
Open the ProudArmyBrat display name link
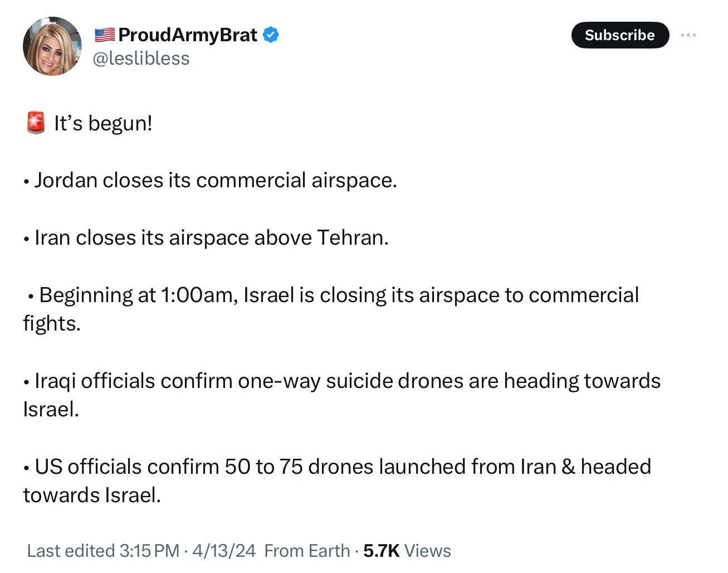point(188,35)
